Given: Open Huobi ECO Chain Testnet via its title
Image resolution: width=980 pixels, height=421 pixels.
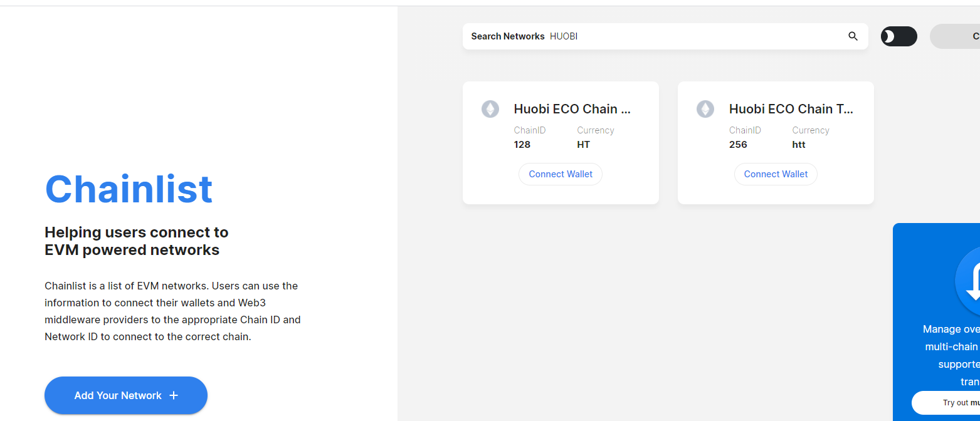Looking at the screenshot, I should tap(790, 108).
